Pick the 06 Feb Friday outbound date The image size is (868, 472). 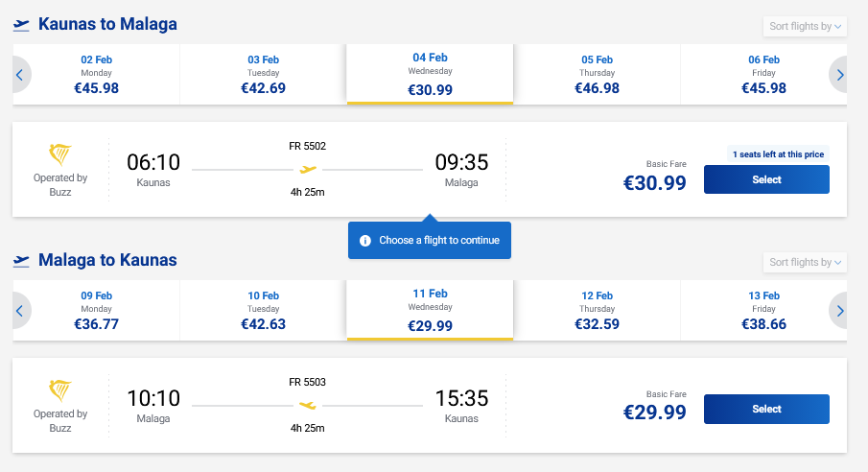click(x=763, y=74)
